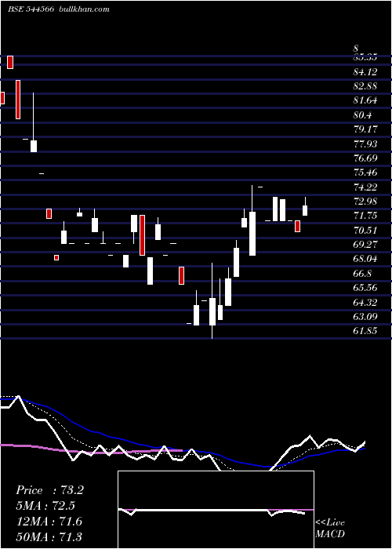Click the BSE 544566 ticker label
The height and width of the screenshot is (549, 392).
[31, 9]
